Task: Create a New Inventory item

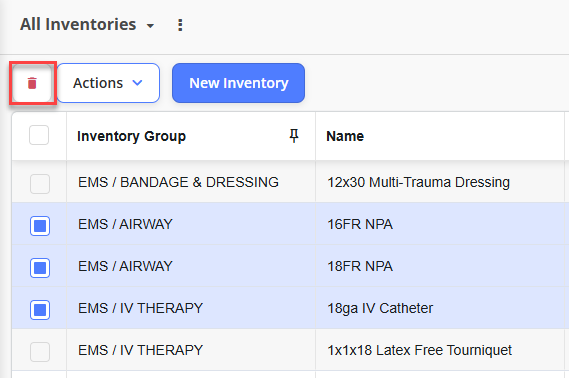Action: (238, 83)
